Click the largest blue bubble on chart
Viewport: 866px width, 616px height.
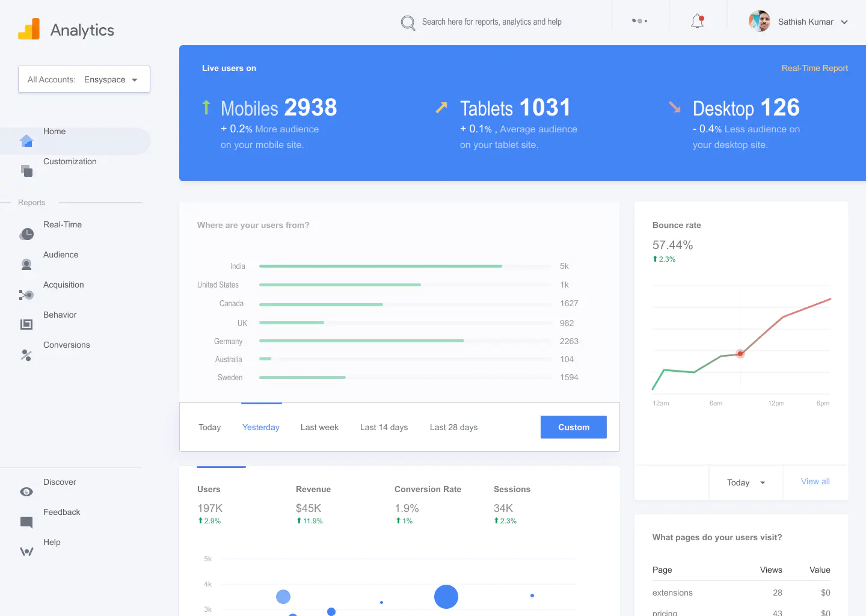point(446,597)
